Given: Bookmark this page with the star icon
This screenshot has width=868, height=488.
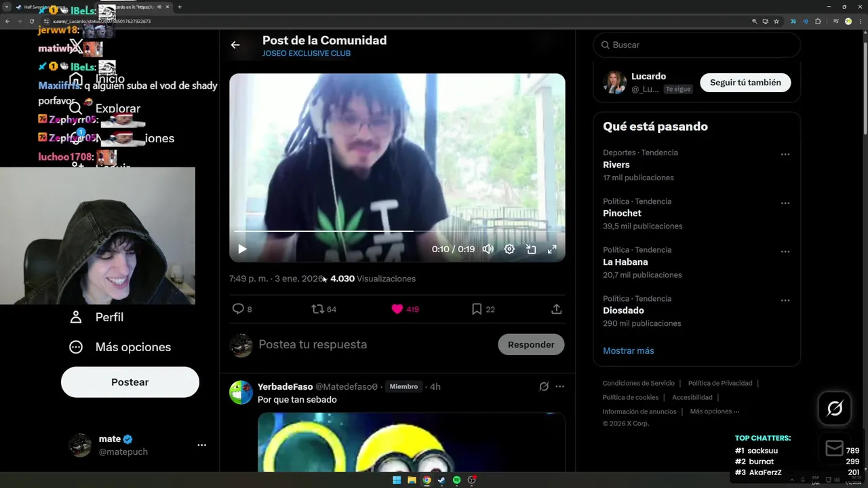Looking at the screenshot, I should pyautogui.click(x=776, y=21).
